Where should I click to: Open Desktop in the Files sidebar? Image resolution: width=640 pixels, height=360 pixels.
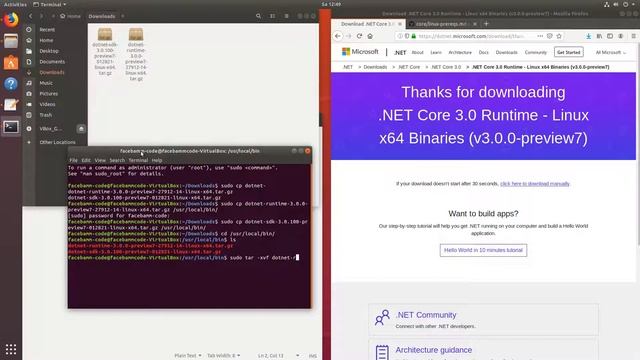click(49, 51)
